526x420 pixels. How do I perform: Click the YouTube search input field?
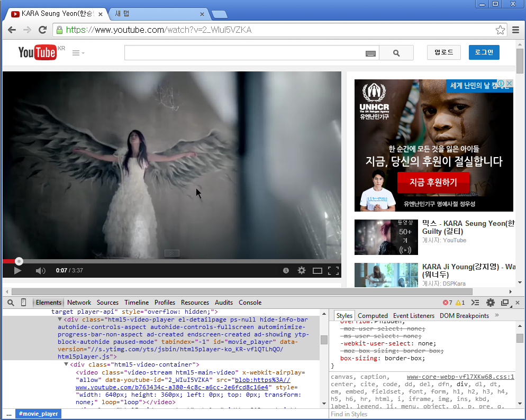click(251, 53)
